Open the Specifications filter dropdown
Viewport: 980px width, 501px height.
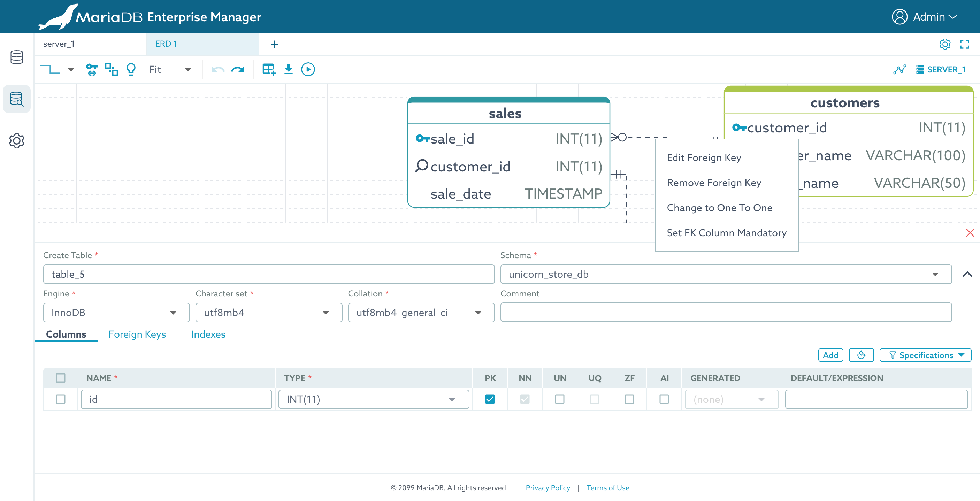925,355
